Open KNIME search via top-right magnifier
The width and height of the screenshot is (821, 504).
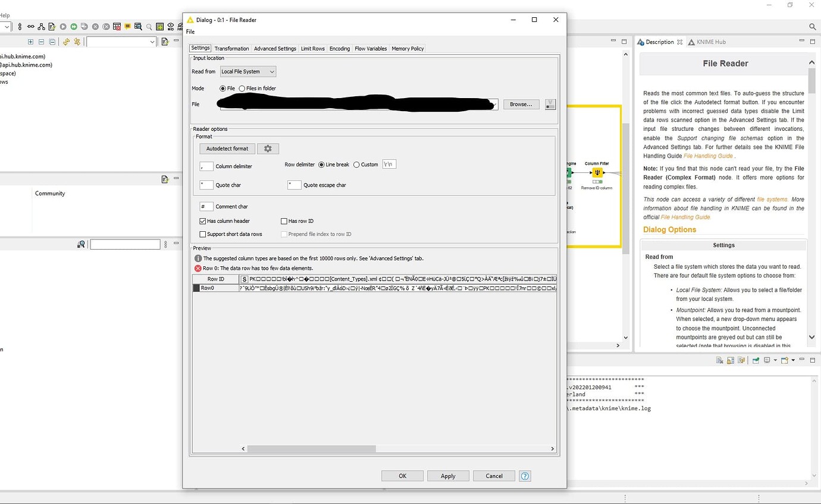click(x=812, y=27)
